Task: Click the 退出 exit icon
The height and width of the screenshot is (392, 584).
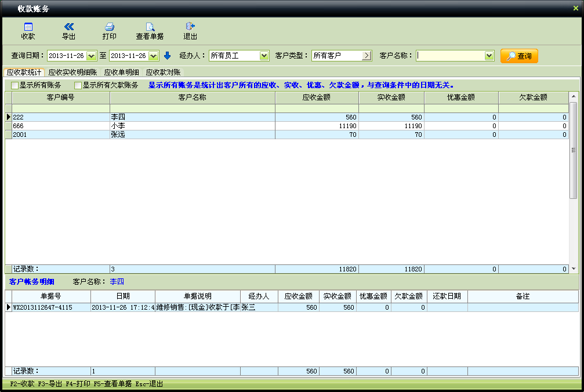Action: (190, 27)
